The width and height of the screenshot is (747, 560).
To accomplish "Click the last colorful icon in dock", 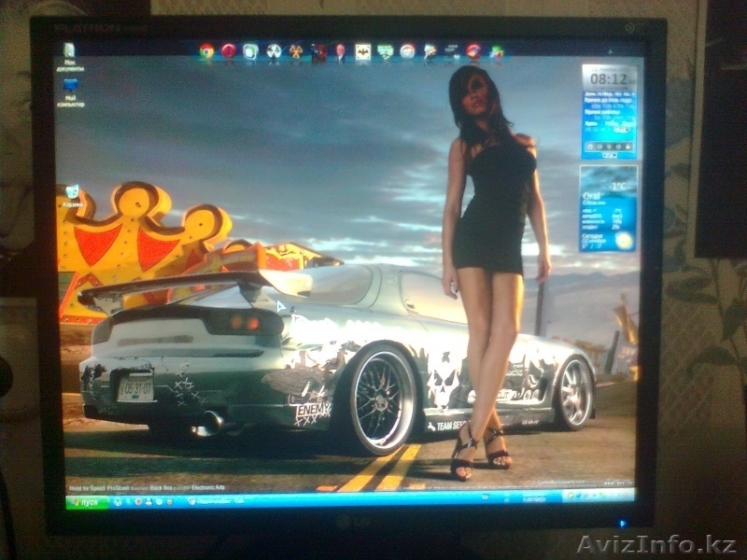I will 496,51.
